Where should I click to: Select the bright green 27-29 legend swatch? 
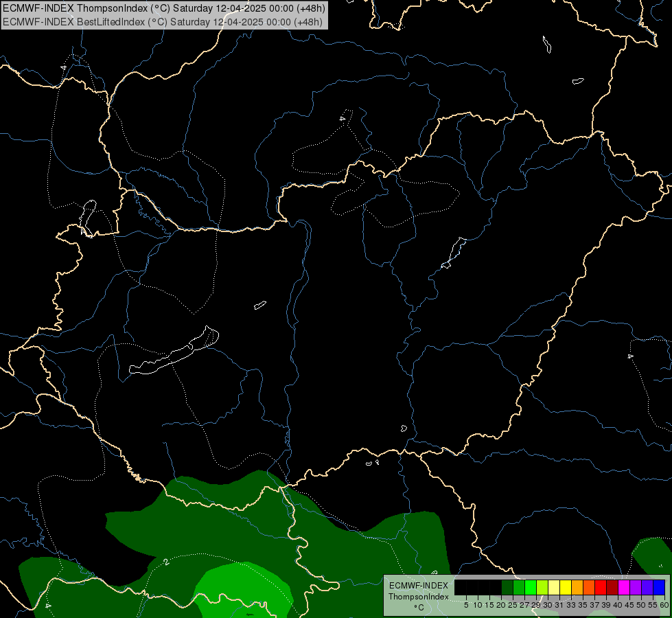click(531, 587)
